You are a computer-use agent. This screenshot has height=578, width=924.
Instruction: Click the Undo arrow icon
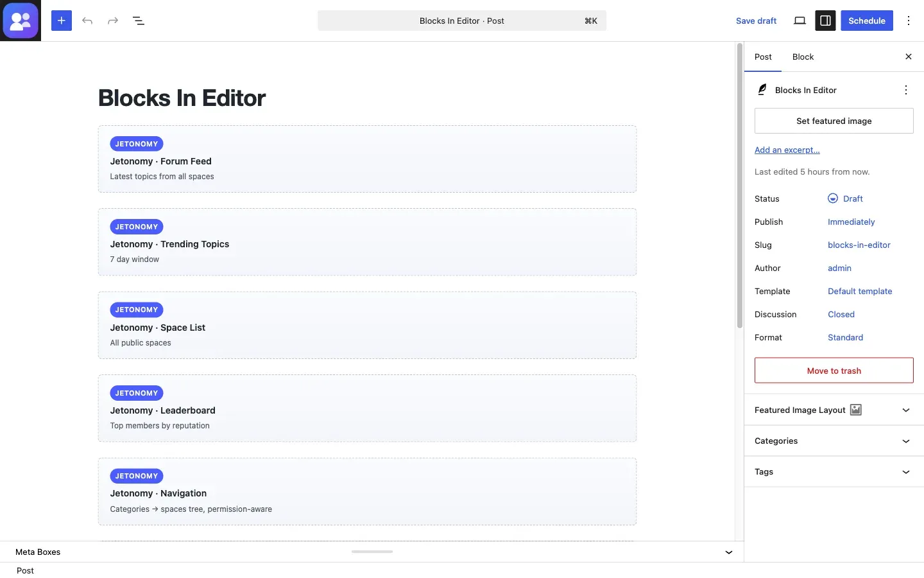pos(87,21)
